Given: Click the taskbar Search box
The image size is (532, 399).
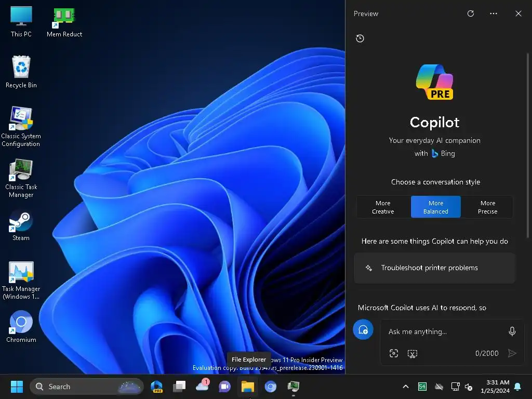Looking at the screenshot, I should click(87, 387).
